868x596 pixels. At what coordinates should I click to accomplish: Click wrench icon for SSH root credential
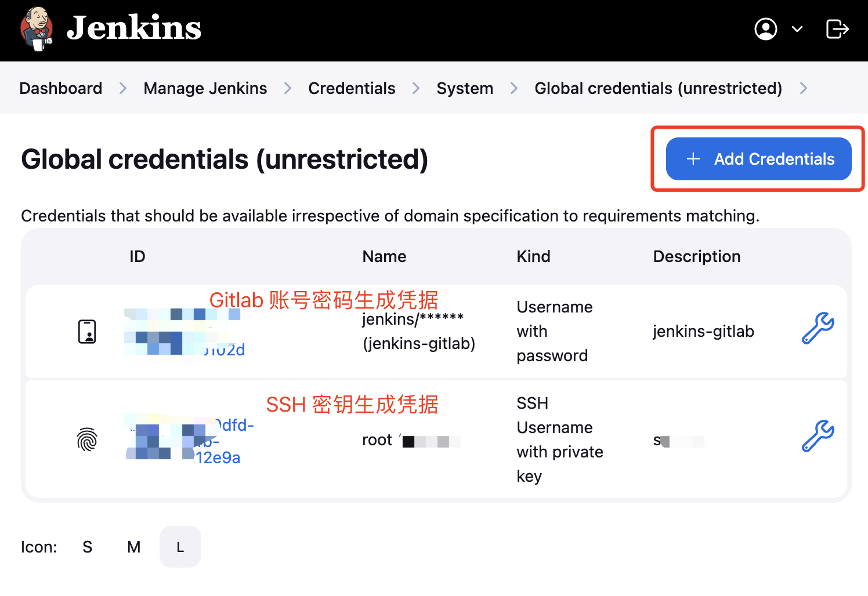point(818,437)
